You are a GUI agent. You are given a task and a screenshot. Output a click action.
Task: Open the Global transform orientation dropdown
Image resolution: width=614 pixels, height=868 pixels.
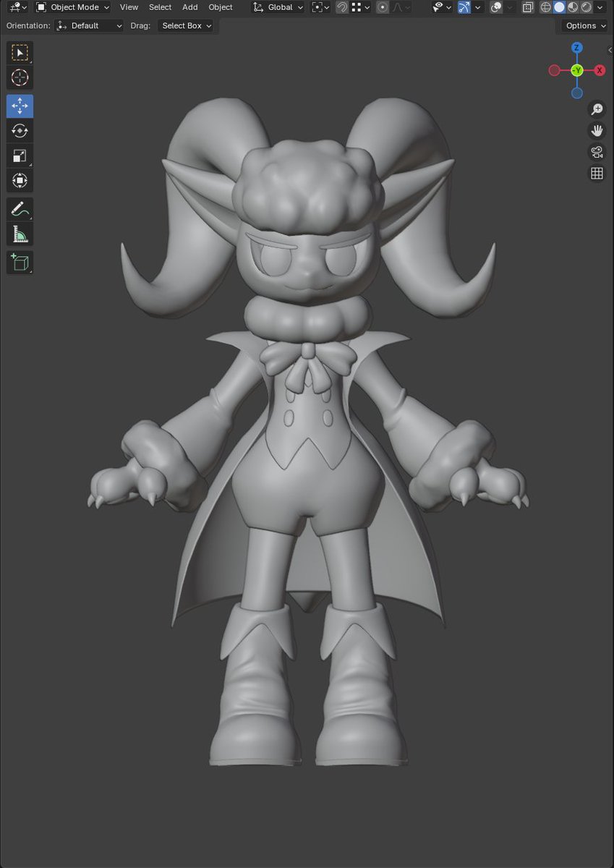click(278, 7)
